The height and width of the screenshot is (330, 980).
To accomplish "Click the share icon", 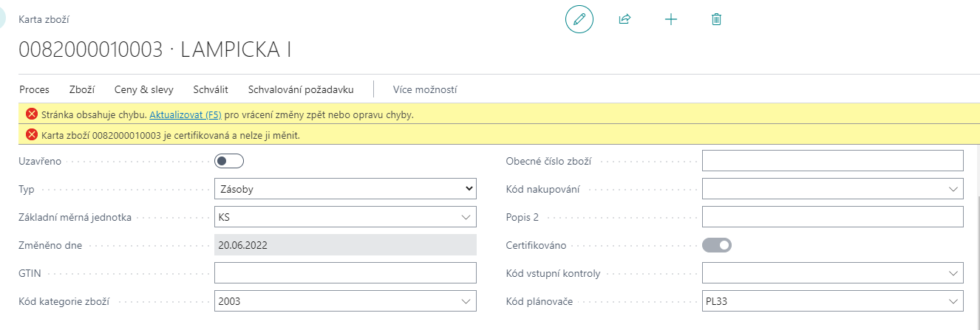I will [x=625, y=19].
